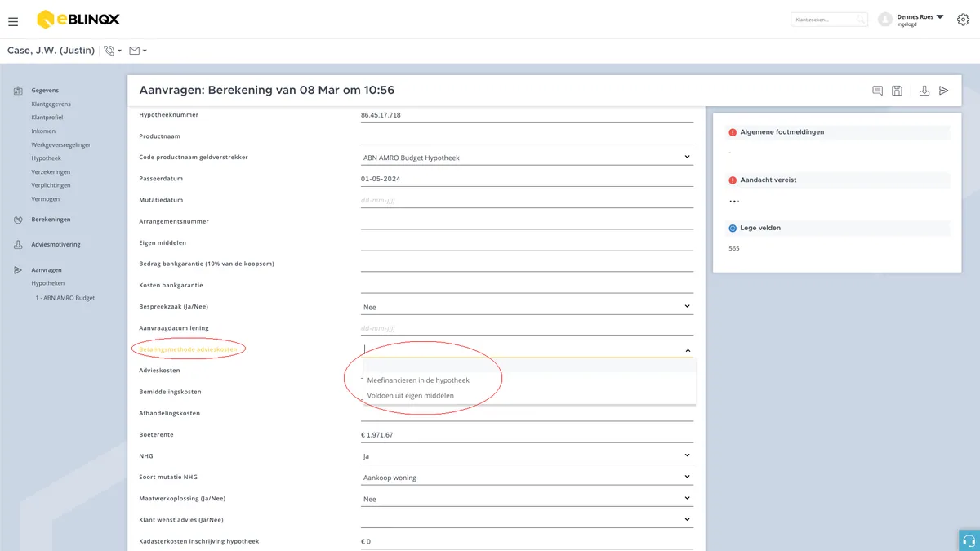Click the Berekeningen icon in sidebar
This screenshot has width=980, height=551.
(18, 220)
